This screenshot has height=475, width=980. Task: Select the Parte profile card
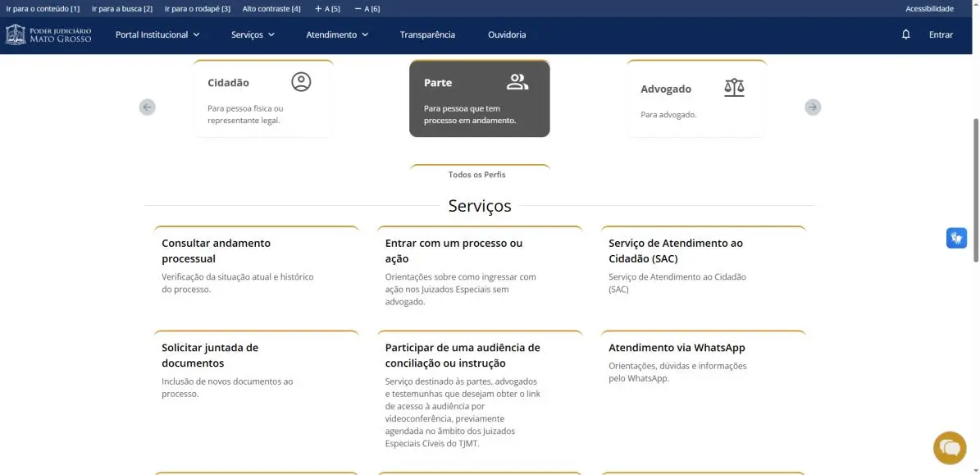tap(479, 98)
